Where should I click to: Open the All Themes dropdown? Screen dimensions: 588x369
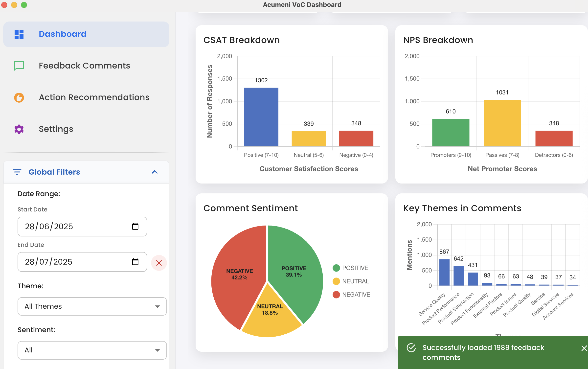coord(92,306)
